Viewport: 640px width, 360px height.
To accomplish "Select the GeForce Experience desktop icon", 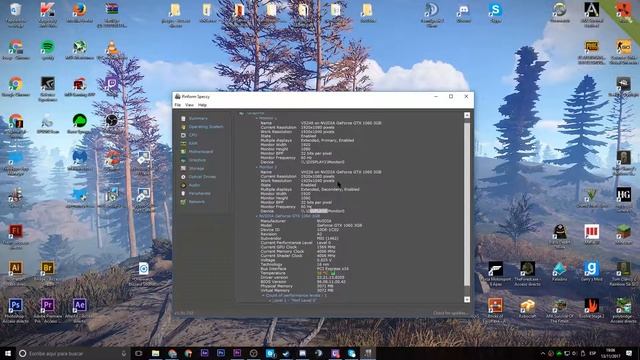I will pos(48,89).
